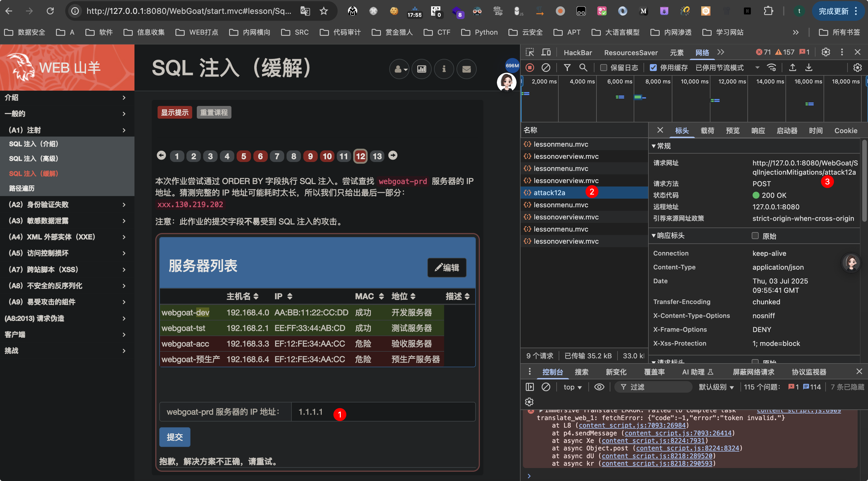Image resolution: width=868 pixels, height=481 pixels.
Task: Switch to the 响应 tab
Action: point(758,131)
